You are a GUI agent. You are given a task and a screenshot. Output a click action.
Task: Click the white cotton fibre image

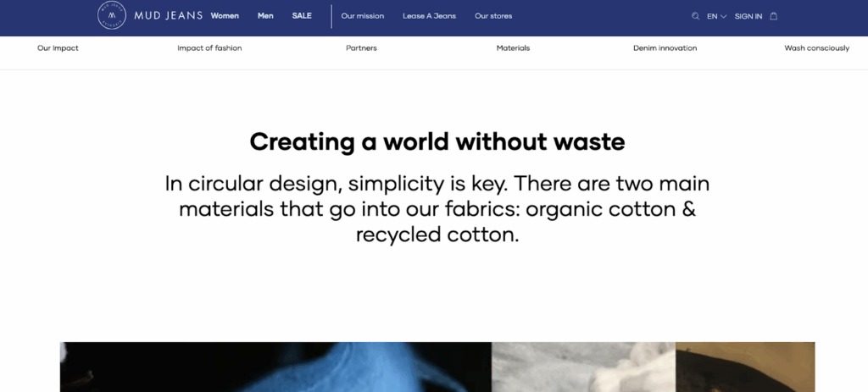[x=583, y=367]
